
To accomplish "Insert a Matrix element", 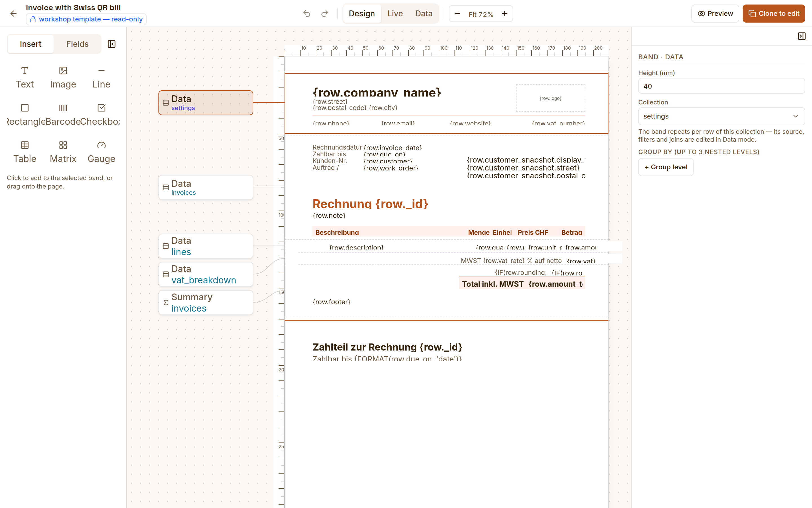I will point(63,152).
